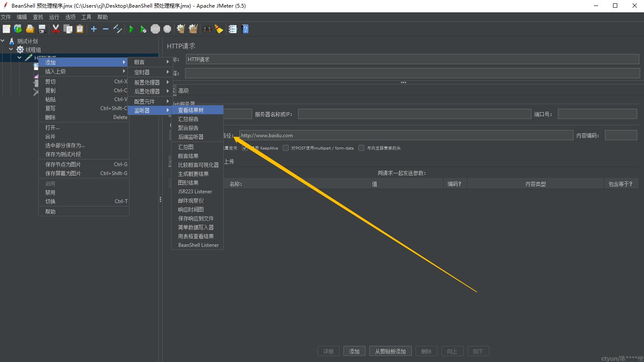Open the Function Helper list icon

click(233, 29)
